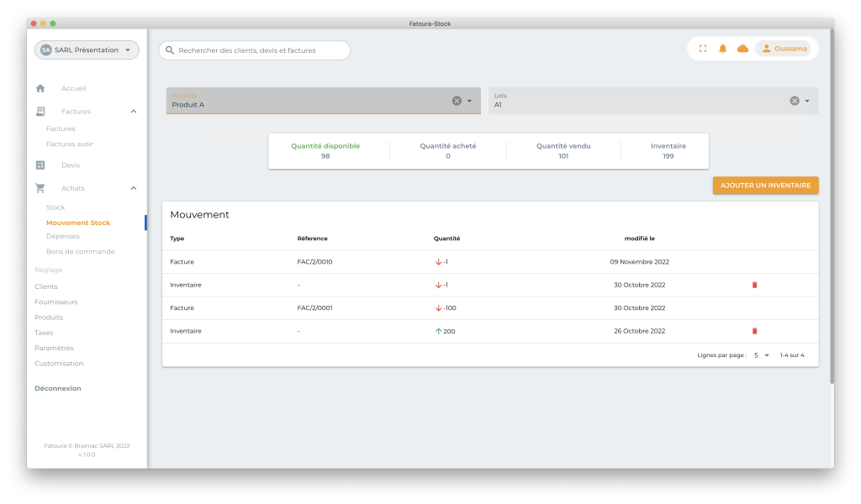The height and width of the screenshot is (504, 861).
Task: Expand the Lots dropdown arrow
Action: point(807,101)
